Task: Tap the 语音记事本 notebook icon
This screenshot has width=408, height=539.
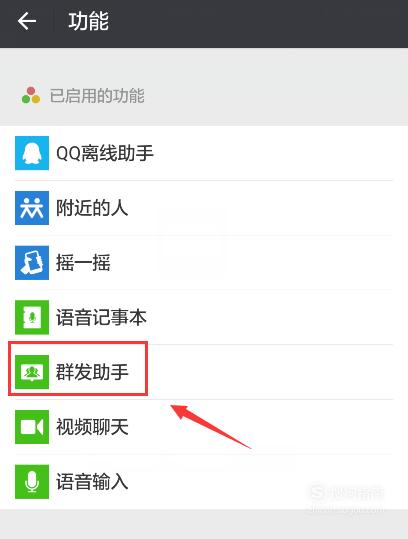Action: (x=32, y=317)
